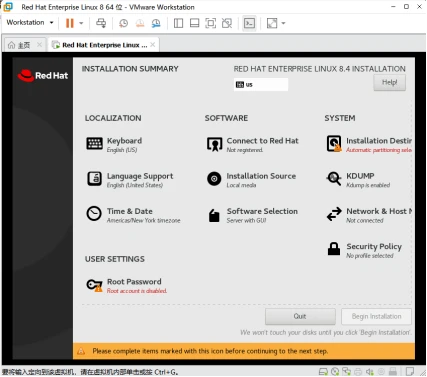427x377 pixels.
Task: Click the stretch guest display icon
Action: (272, 23)
